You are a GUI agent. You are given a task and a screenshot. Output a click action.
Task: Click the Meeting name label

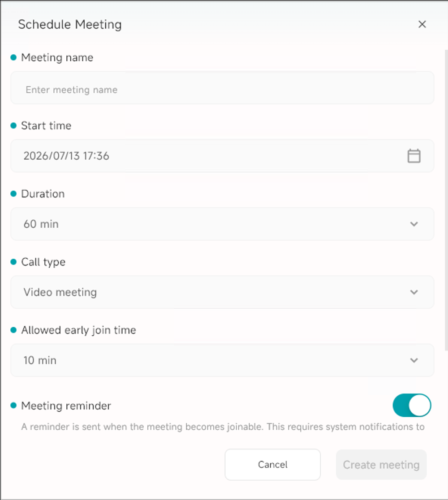pyautogui.click(x=57, y=58)
